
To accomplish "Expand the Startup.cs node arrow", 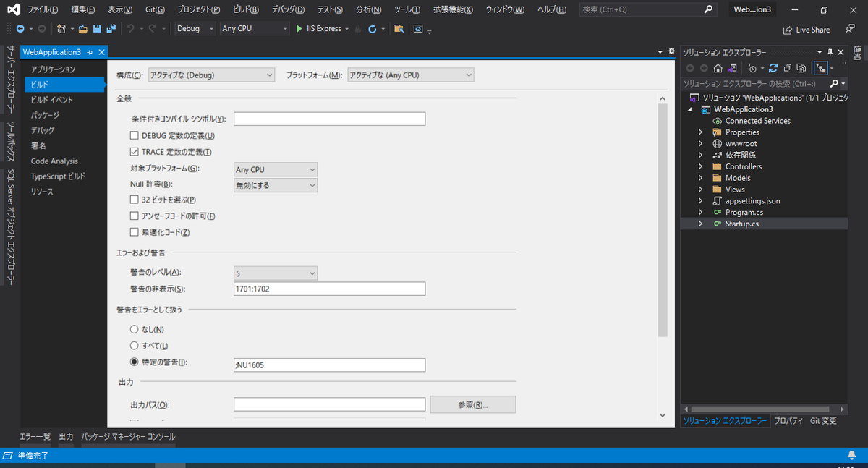I will (700, 224).
